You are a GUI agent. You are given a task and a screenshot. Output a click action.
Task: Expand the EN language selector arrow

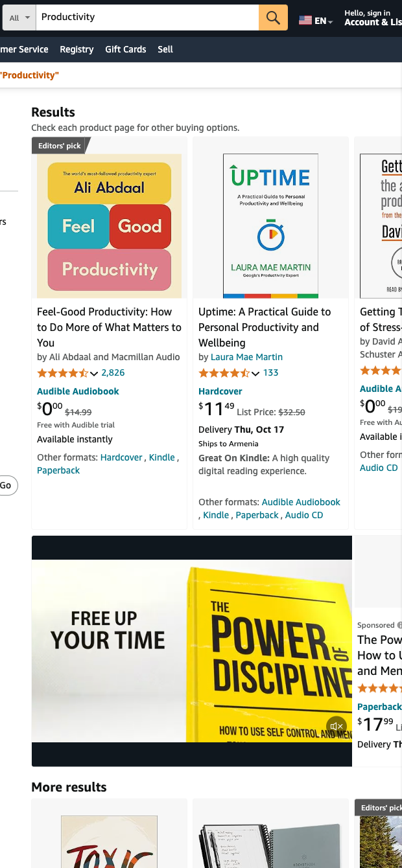tap(330, 22)
